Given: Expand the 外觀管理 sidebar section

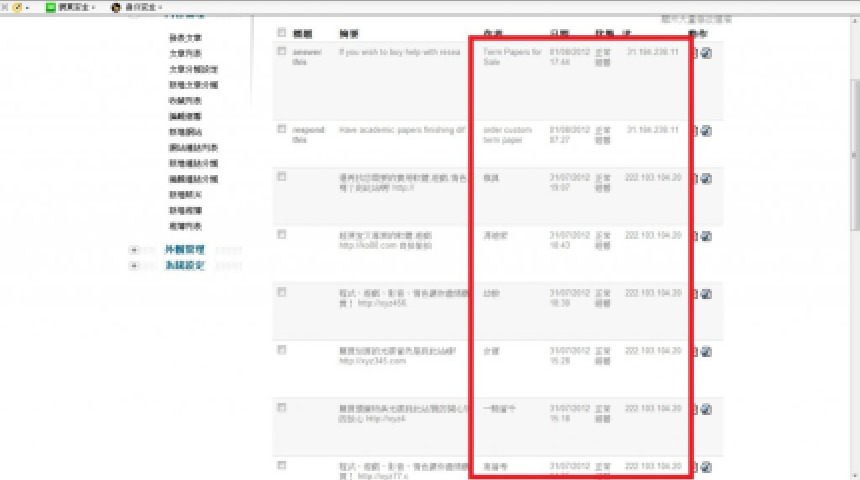Looking at the screenshot, I should coord(134,250).
